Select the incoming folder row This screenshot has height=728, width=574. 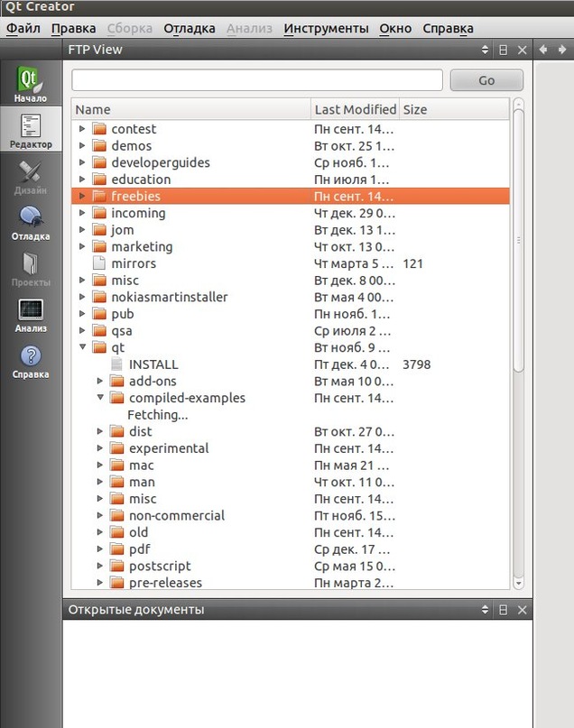(x=291, y=213)
